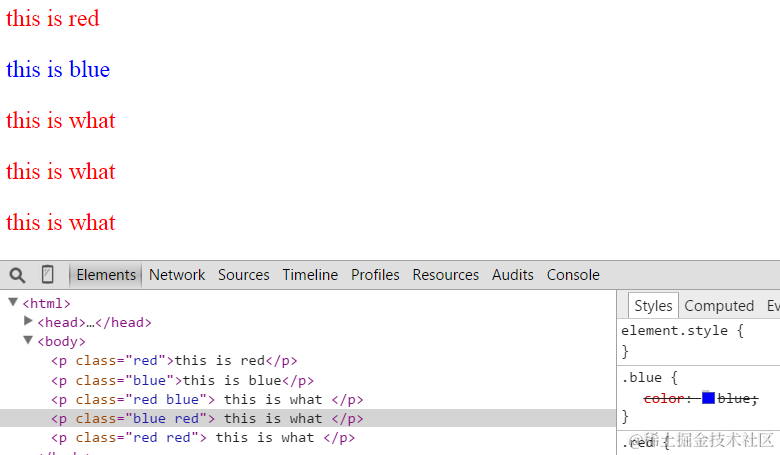Switch to the Elements tab
The width and height of the screenshot is (780, 455).
click(x=106, y=275)
